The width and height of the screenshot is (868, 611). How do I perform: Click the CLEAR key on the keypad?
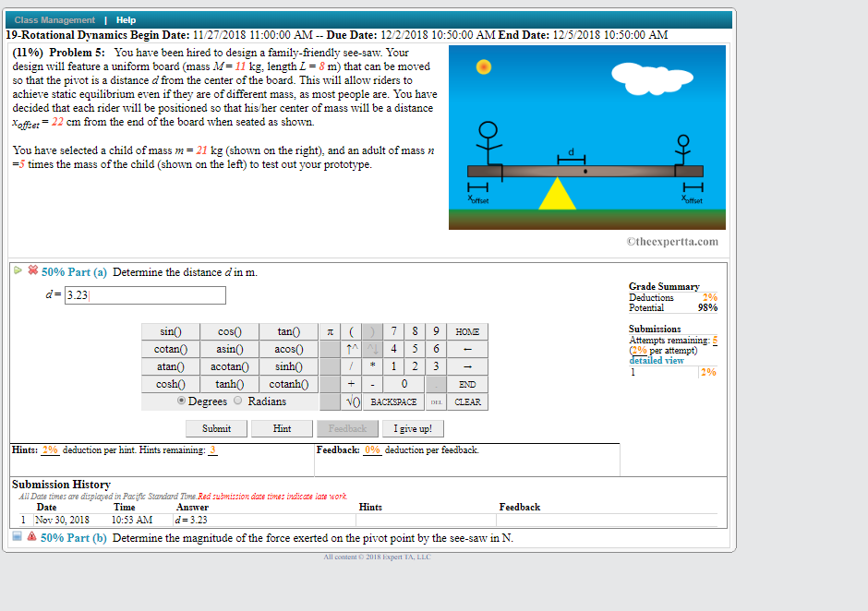[466, 401]
